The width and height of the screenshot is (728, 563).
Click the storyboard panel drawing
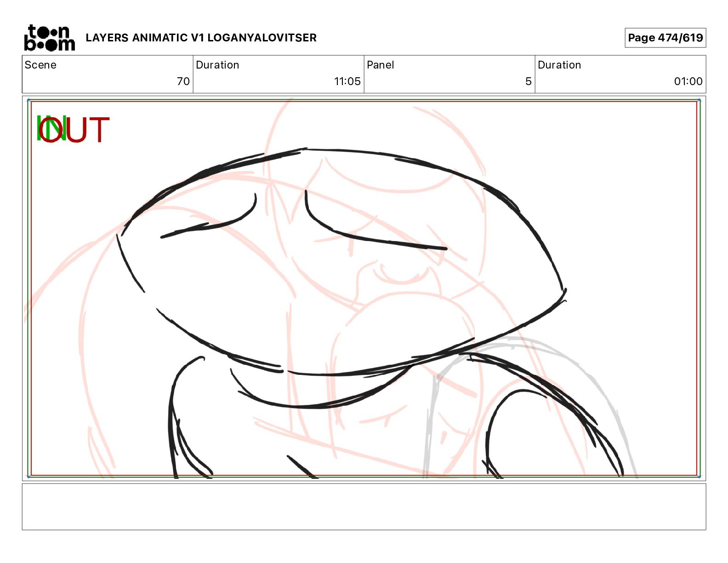tap(364, 288)
